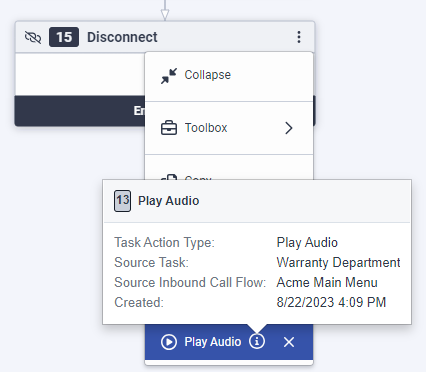Click the info icon next to Play Audio
Viewport: 426px width, 372px height.
pos(257,341)
